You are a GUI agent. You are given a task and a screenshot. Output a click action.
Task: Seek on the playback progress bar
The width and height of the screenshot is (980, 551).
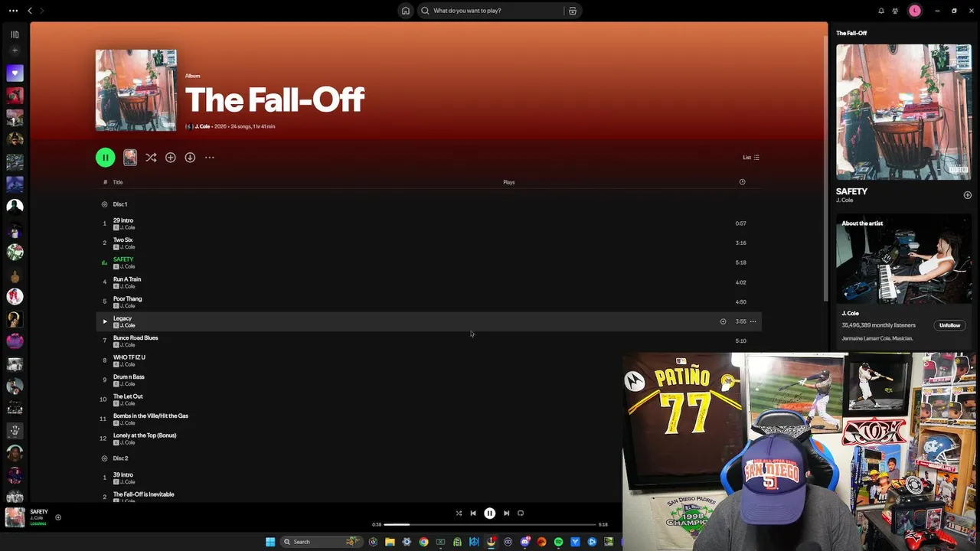[x=490, y=525]
